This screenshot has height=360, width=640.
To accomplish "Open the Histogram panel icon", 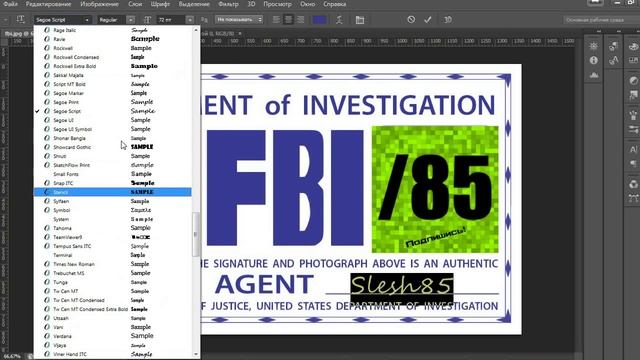I will point(593,75).
